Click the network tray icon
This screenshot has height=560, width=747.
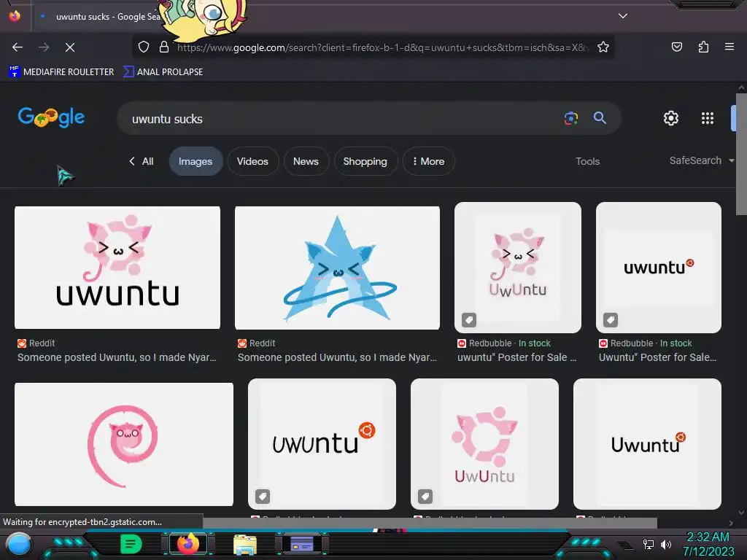tap(648, 544)
